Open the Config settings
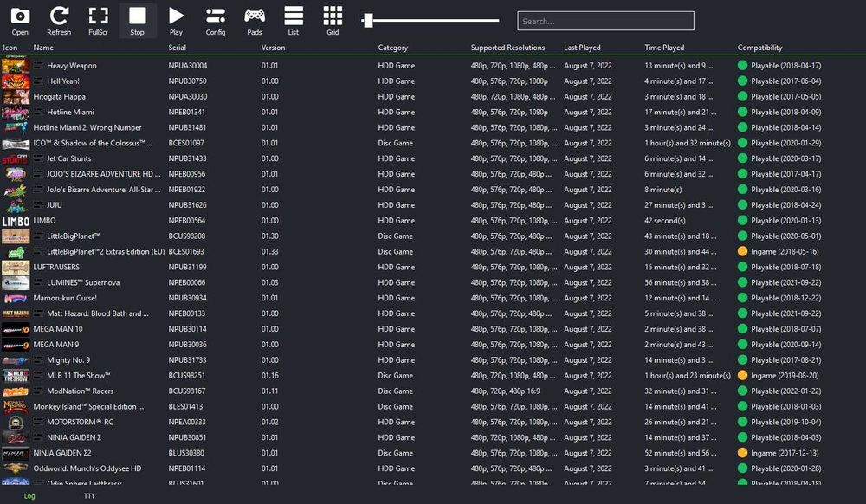The image size is (866, 504). [x=216, y=21]
